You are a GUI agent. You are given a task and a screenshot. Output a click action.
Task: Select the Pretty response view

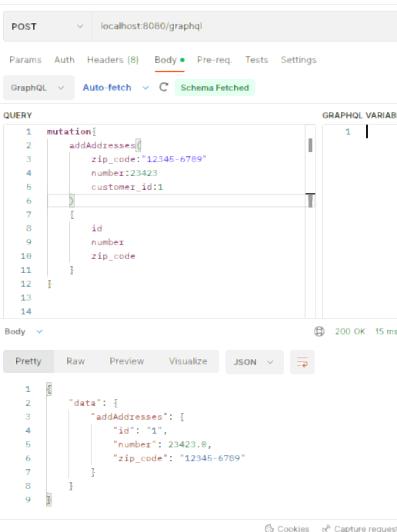tap(28, 361)
